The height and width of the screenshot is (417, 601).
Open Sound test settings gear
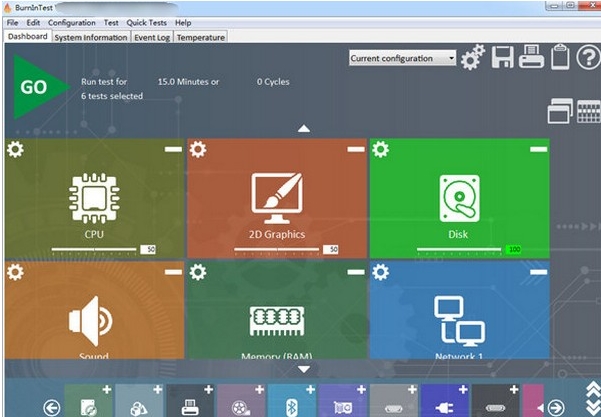15,272
